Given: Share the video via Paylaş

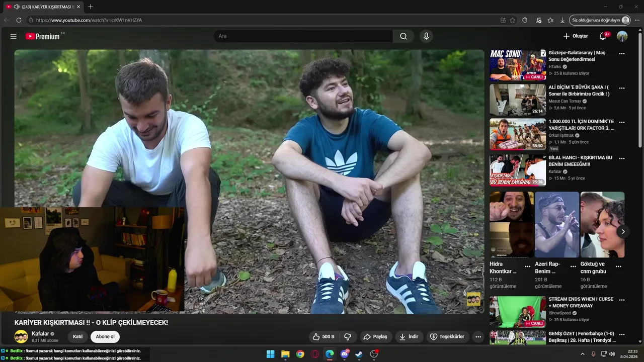Looking at the screenshot, I should click(375, 337).
